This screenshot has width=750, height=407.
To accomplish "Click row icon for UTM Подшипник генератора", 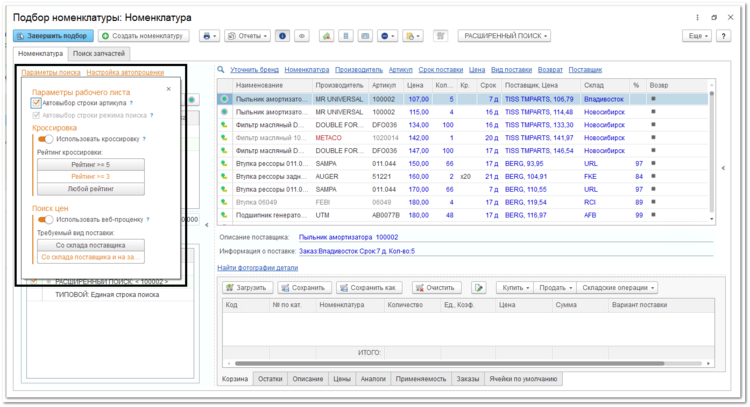I will click(224, 215).
